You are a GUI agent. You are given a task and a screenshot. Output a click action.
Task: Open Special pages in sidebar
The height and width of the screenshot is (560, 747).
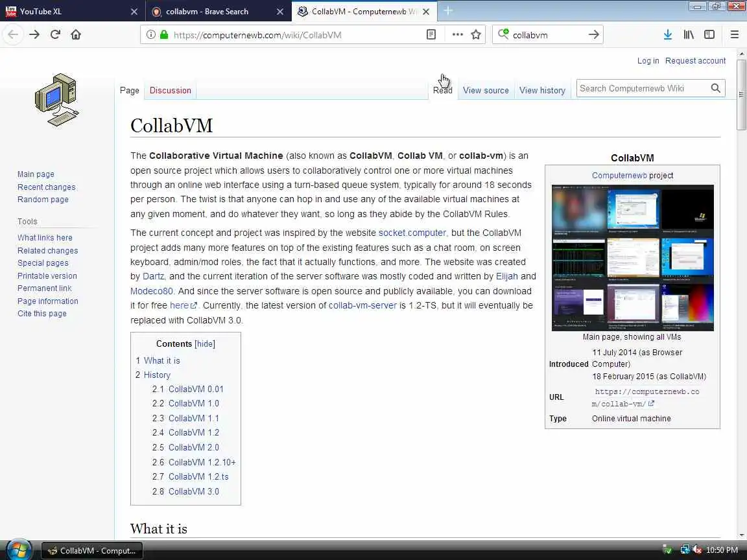[x=43, y=263]
